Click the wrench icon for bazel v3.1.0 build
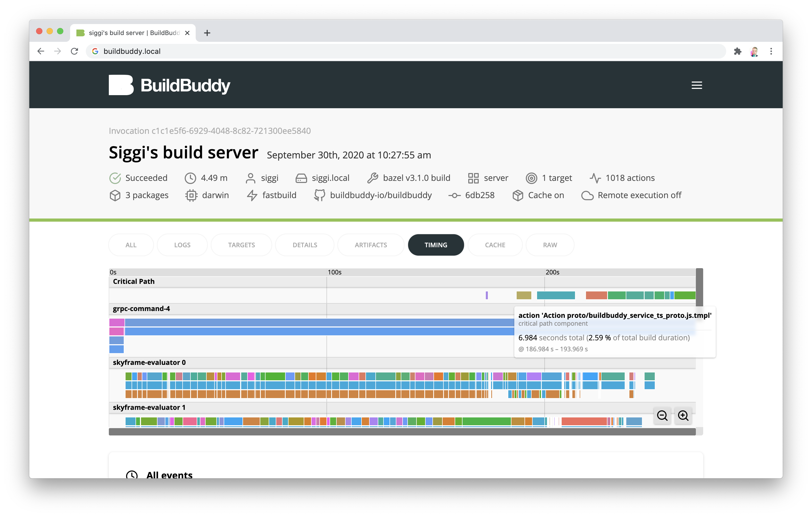Viewport: 812px width, 517px height. coord(373,178)
